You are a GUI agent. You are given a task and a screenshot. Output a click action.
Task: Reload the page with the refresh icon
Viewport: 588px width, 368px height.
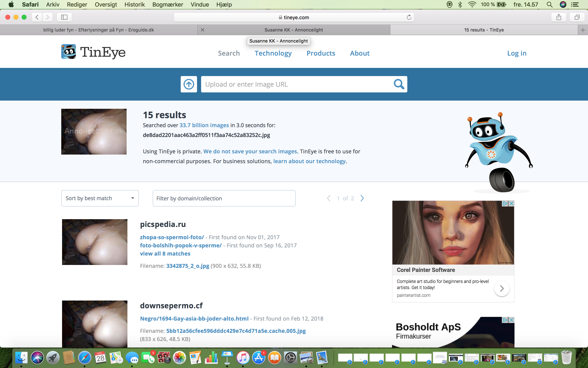(409, 17)
